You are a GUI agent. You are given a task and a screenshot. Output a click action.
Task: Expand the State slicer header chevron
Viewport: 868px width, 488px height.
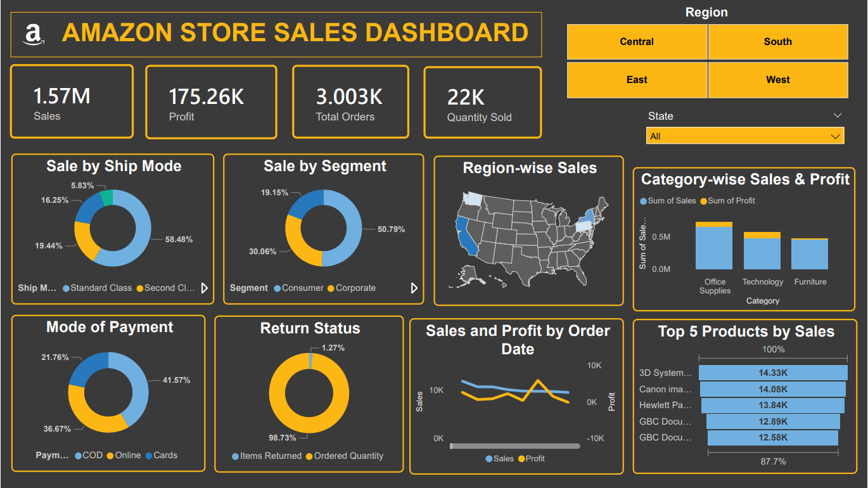(x=838, y=115)
